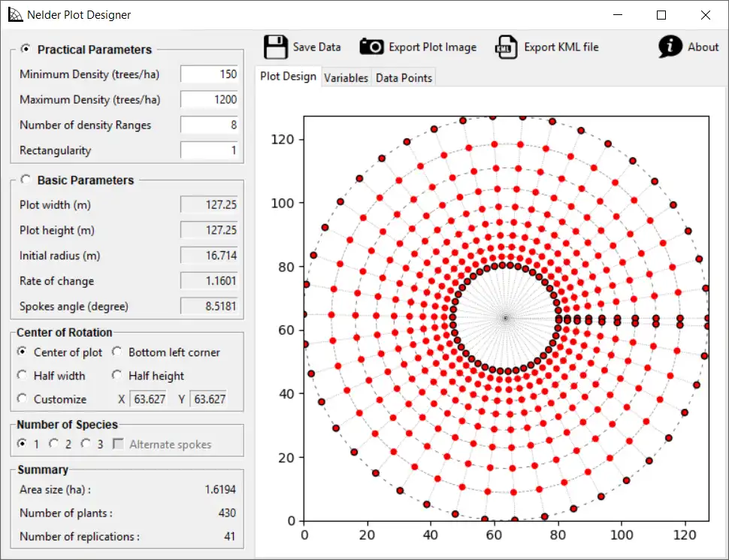Screen dimensions: 729x560
Task: Click the custom Y coordinate field
Action: coord(208,399)
